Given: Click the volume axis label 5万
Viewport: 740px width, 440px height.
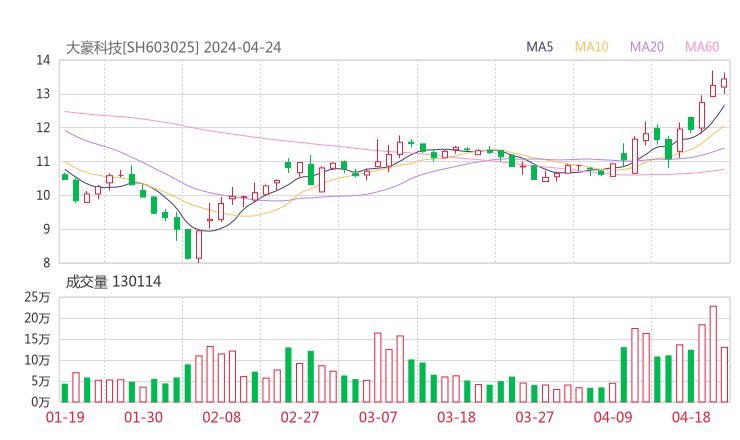Looking at the screenshot, I should (x=41, y=381).
